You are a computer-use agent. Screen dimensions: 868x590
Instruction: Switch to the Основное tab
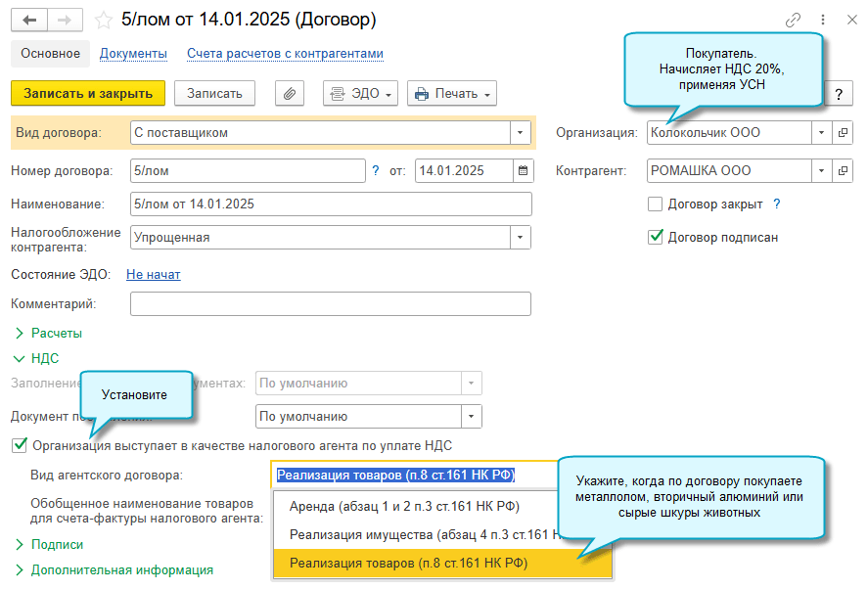click(50, 54)
